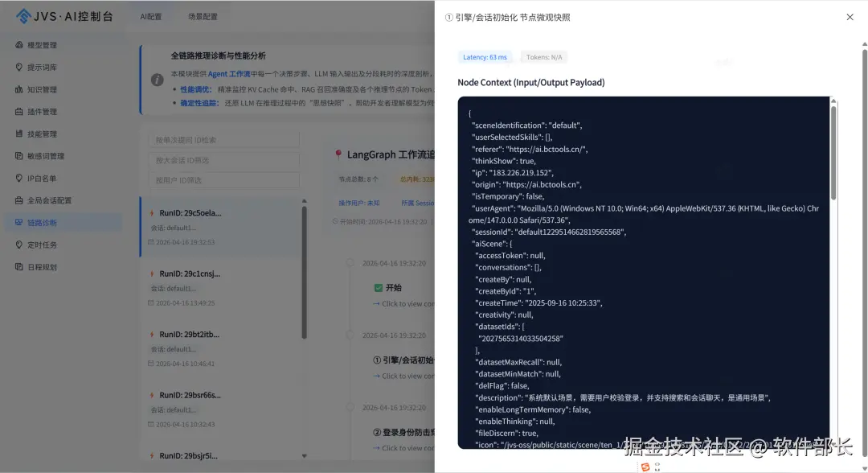Viewport: 868px width, 473px height.
Task: Click lightning icon of RunID 29bt2itb
Action: tap(152, 335)
